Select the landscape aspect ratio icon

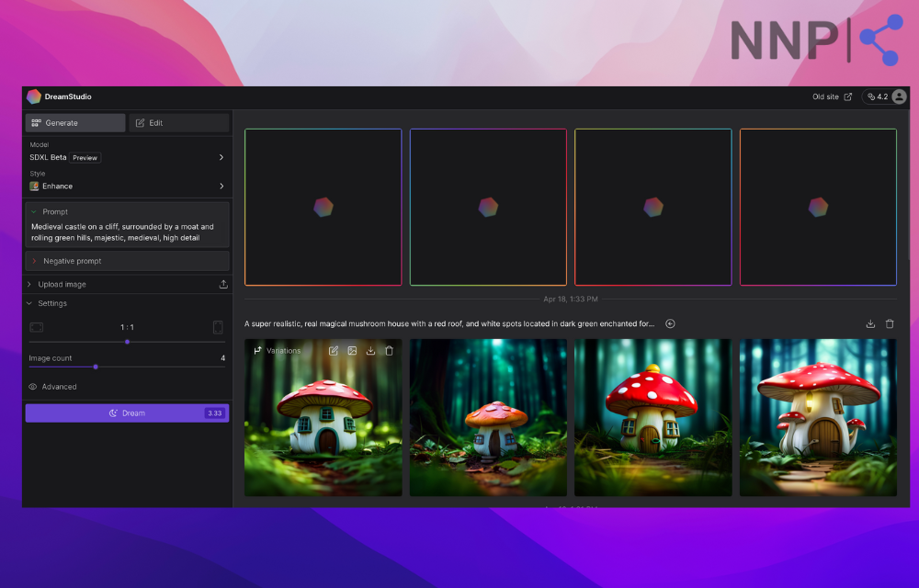point(37,327)
